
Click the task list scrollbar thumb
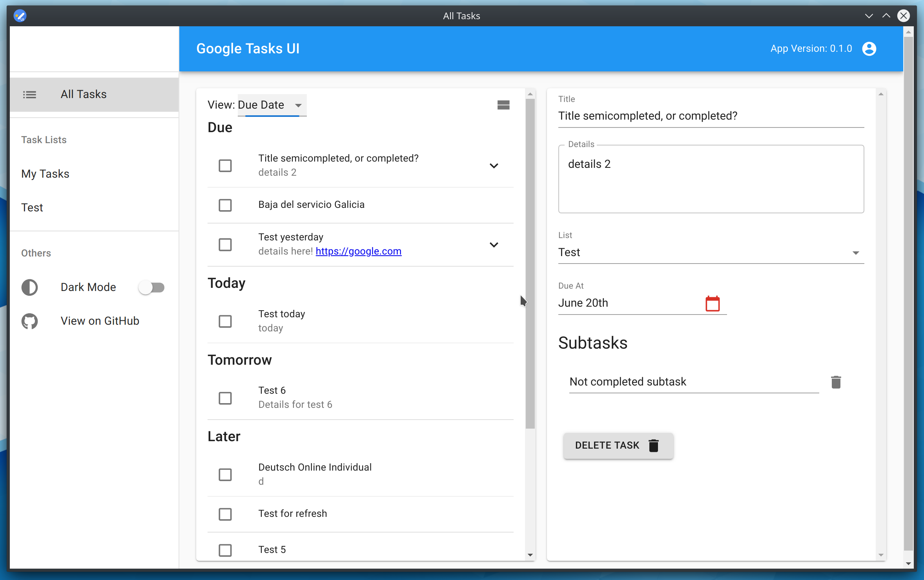pos(530,264)
